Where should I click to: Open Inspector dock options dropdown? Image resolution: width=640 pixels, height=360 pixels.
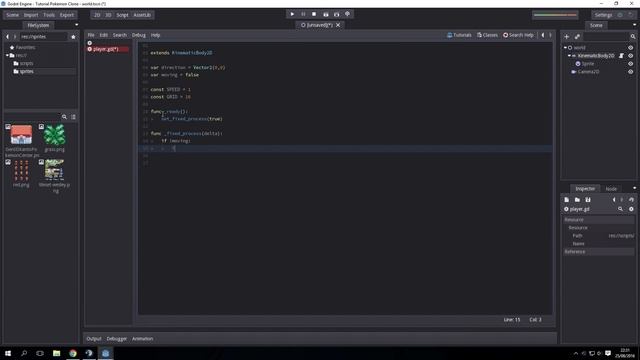coord(634,188)
